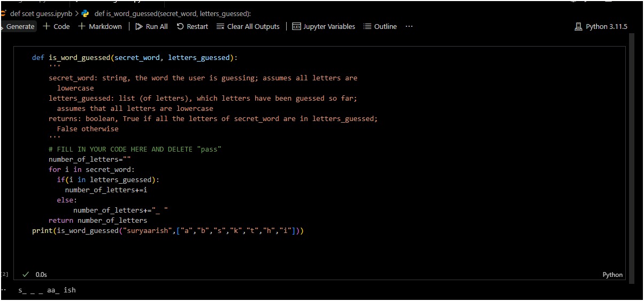644x301 pixels.
Task: Click the kernel server icon beside Python 3.11.5
Action: (578, 27)
